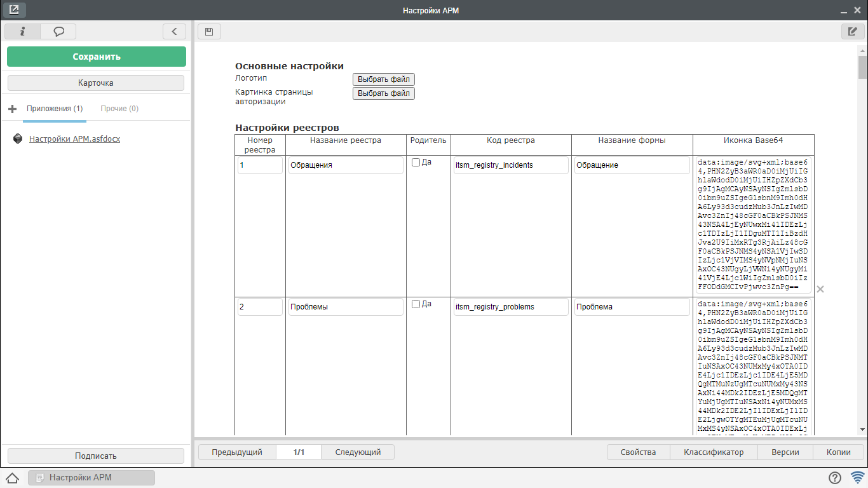The height and width of the screenshot is (488, 868).
Task: Click the registry number field containing 1
Action: point(260,165)
